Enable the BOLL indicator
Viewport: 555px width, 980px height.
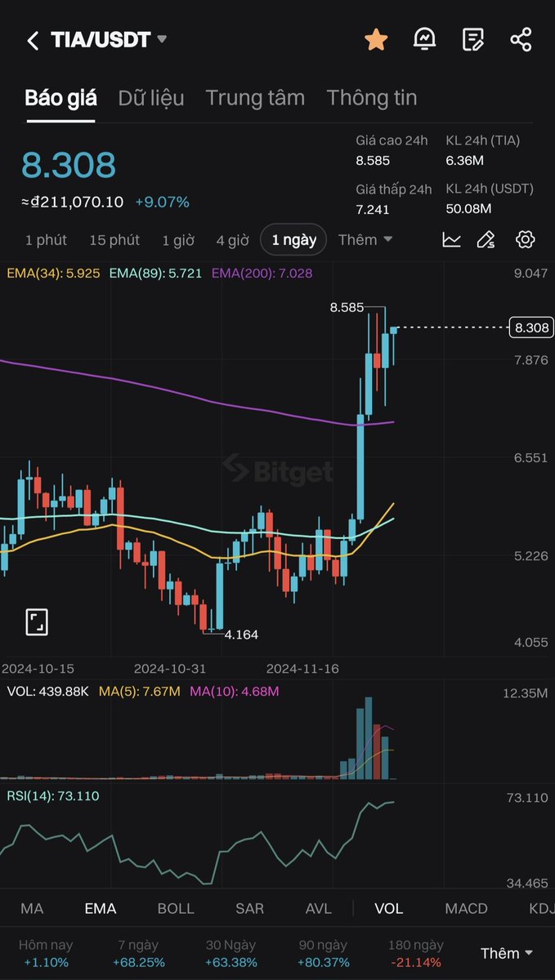tap(176, 908)
